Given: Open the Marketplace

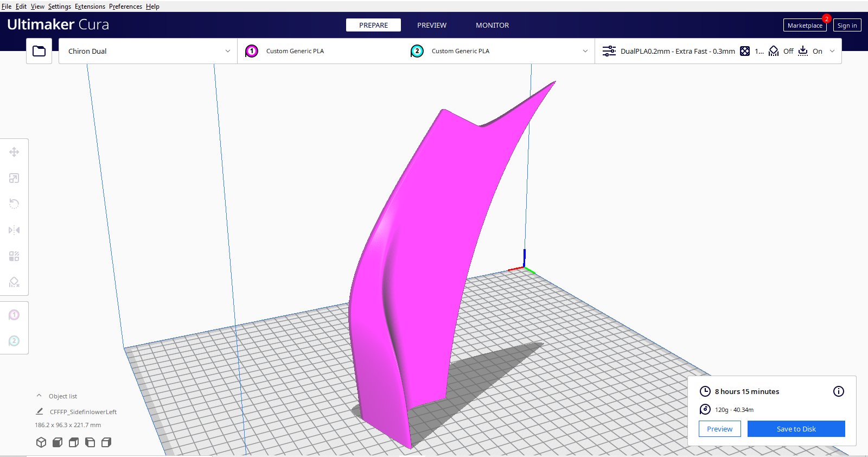Looking at the screenshot, I should pos(805,26).
